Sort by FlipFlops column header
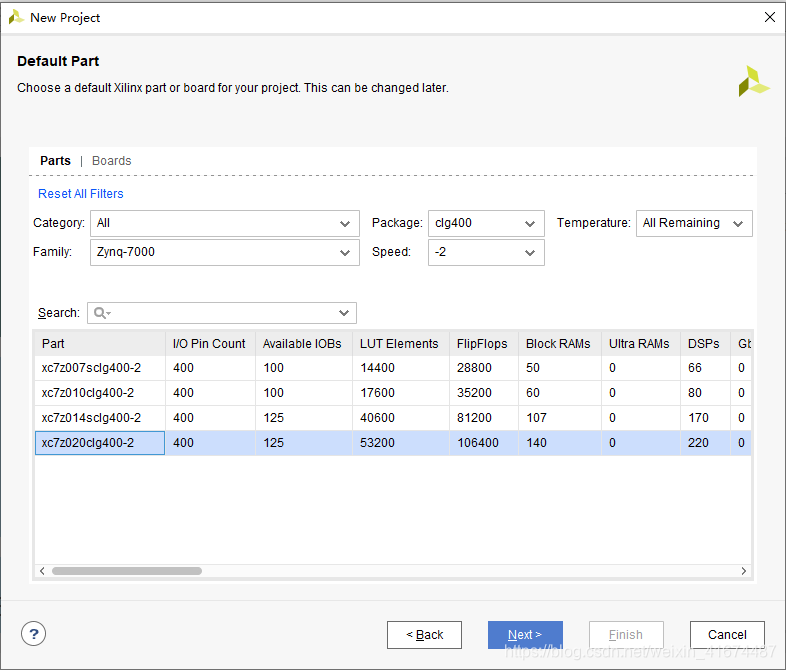This screenshot has height=670, width=786. (x=484, y=344)
